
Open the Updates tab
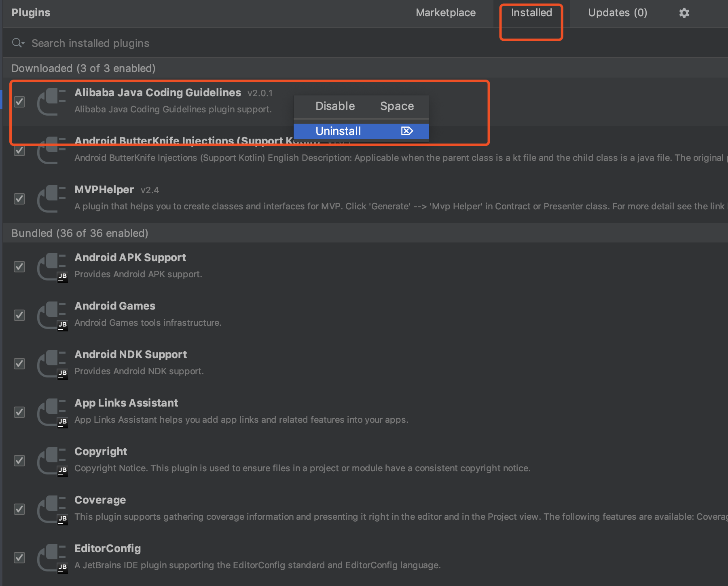pos(618,13)
